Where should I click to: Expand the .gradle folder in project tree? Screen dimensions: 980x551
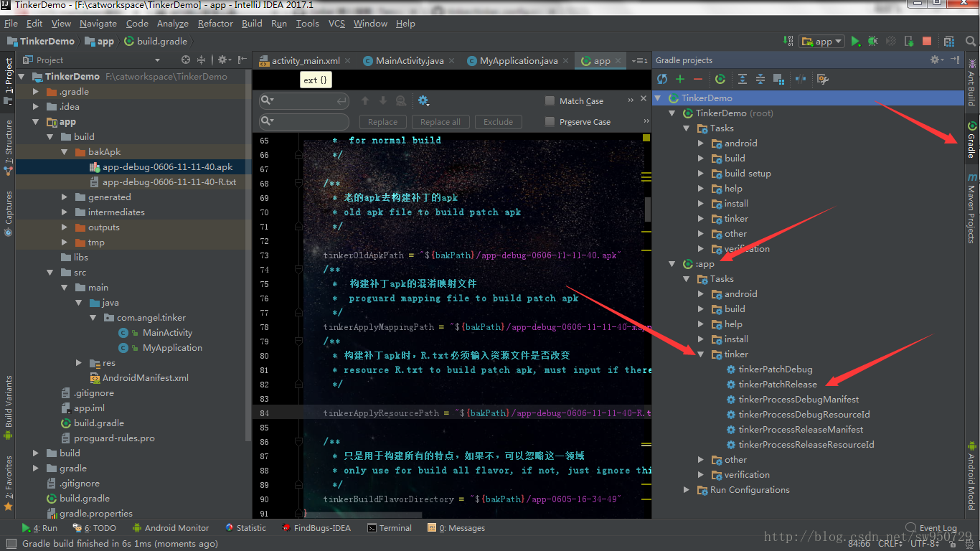click(x=35, y=92)
